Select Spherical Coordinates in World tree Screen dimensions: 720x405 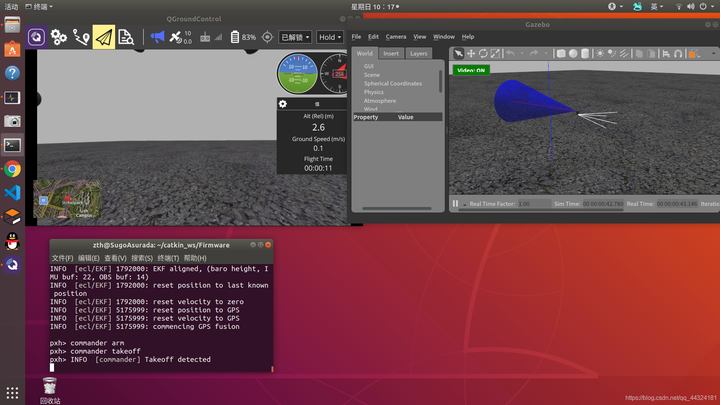(x=393, y=84)
